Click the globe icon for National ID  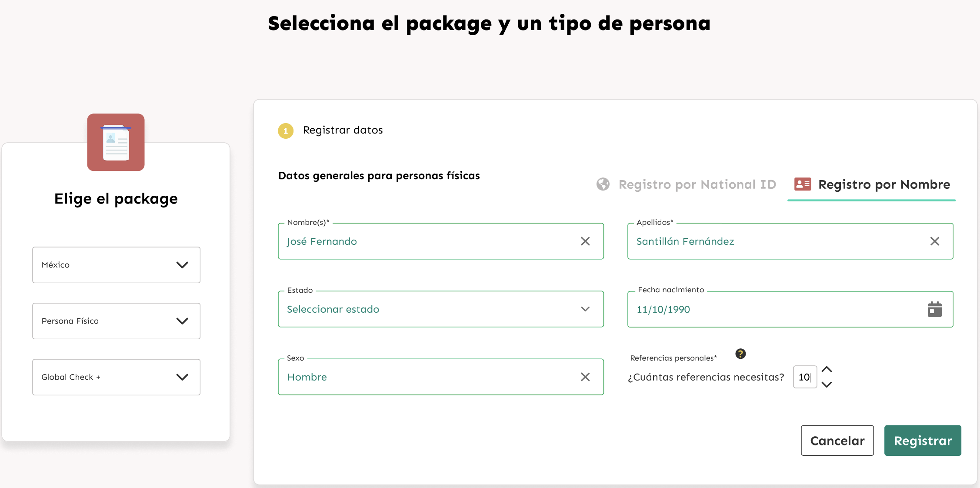603,184
